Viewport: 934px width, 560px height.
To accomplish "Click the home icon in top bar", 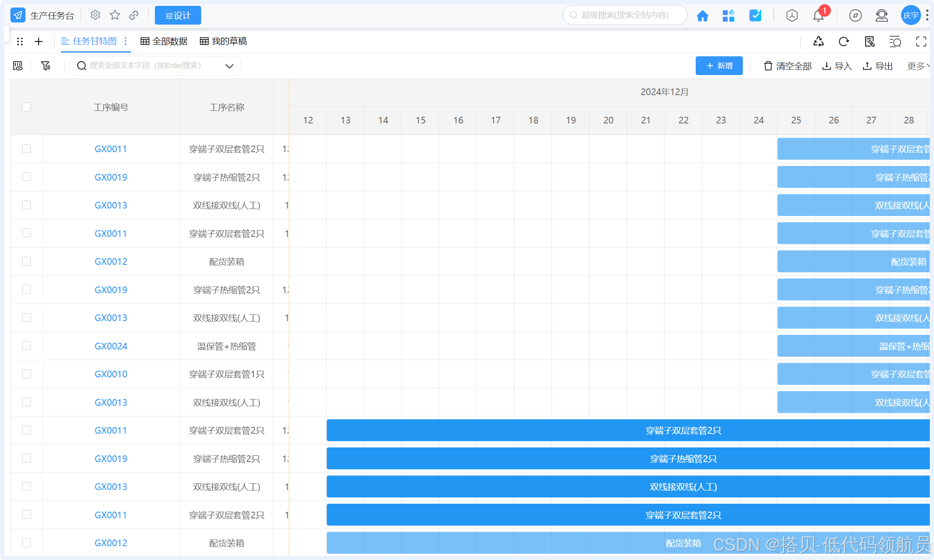I will (702, 16).
